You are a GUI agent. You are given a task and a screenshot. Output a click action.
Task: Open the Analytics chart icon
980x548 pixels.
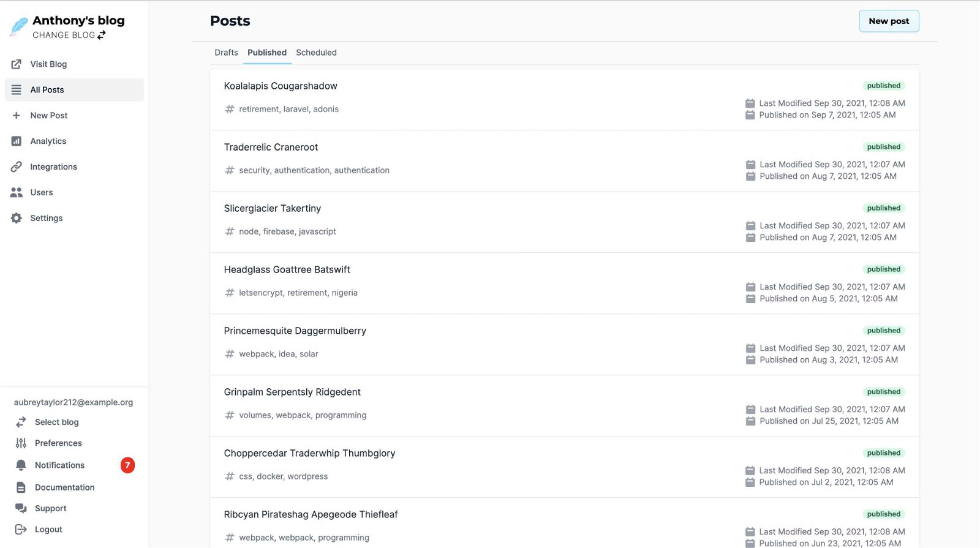(17, 141)
